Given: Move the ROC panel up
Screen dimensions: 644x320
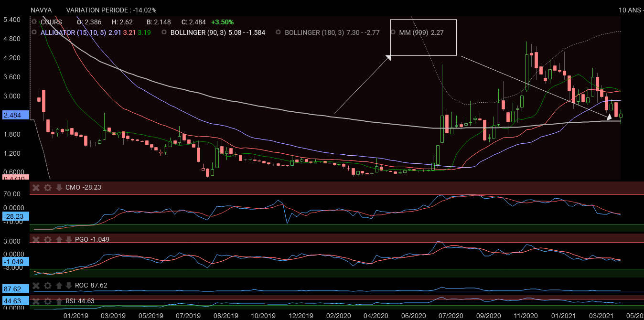Looking at the screenshot, I should coord(59,286).
